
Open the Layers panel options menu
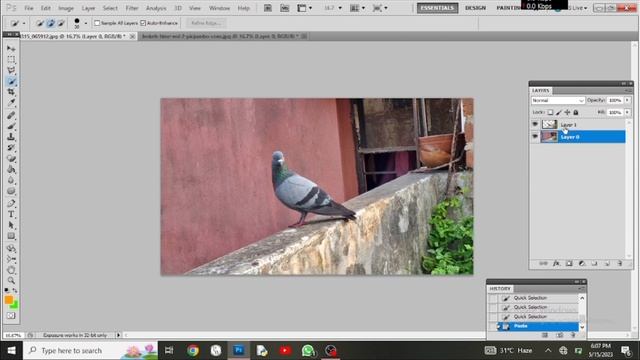pyautogui.click(x=628, y=91)
